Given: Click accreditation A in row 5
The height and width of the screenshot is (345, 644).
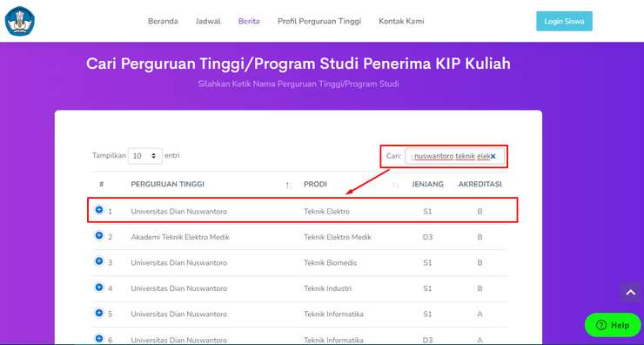Looking at the screenshot, I should tap(480, 315).
